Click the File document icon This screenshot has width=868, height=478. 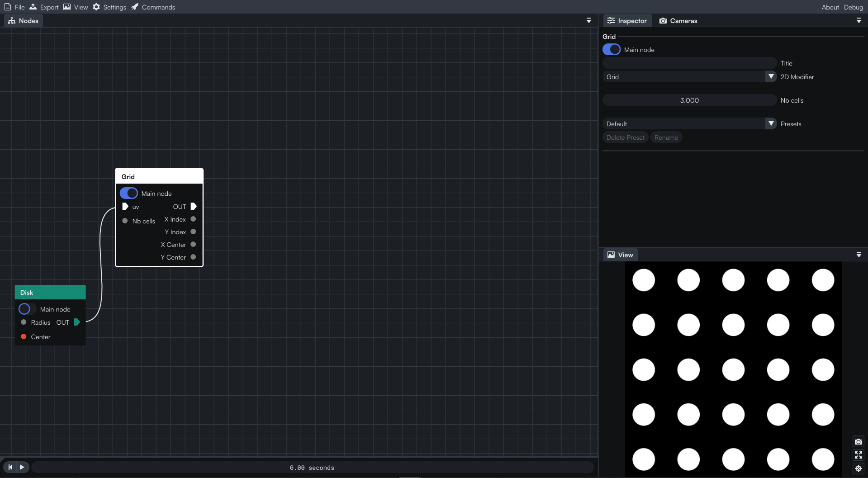tap(8, 7)
